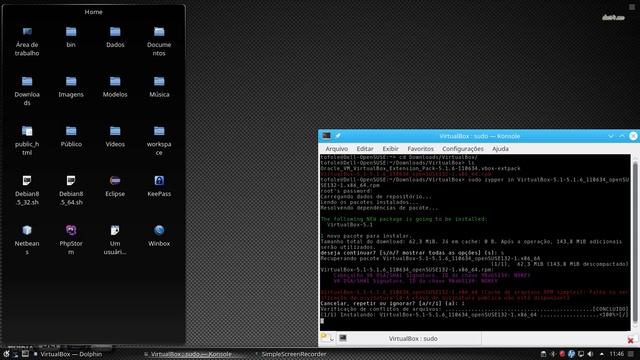The width and height of the screenshot is (640, 360).
Task: Open the Público folder
Action: point(71,137)
